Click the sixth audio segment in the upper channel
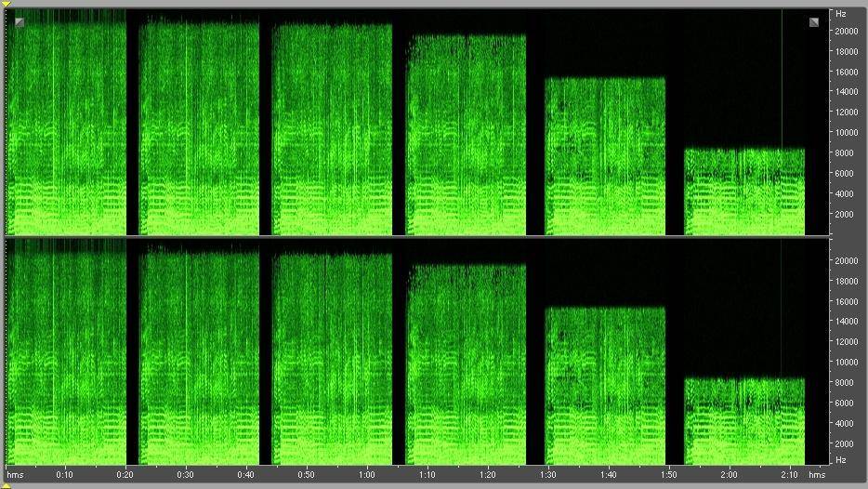This screenshot has height=489, width=868. [744, 191]
